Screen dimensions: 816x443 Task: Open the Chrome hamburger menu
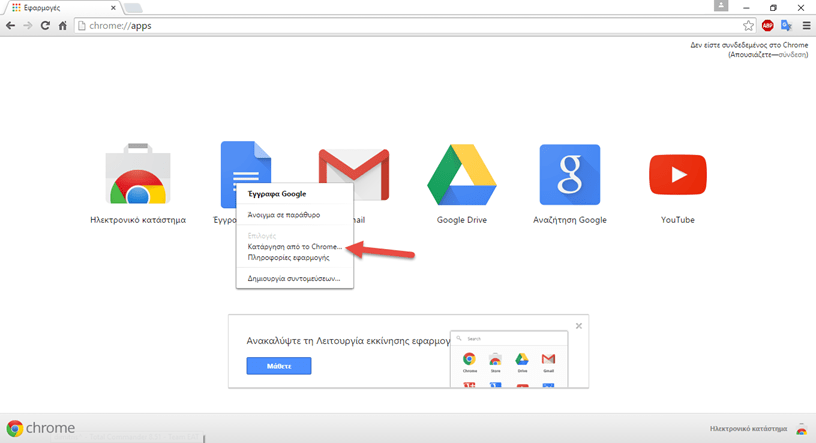[806, 26]
